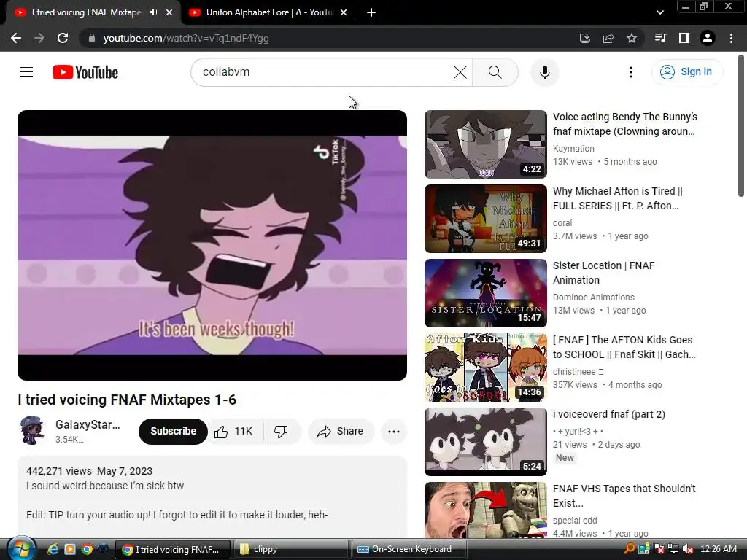Open Sister Location FNAF Animation thumbnail
The height and width of the screenshot is (560, 747).
coord(485,293)
